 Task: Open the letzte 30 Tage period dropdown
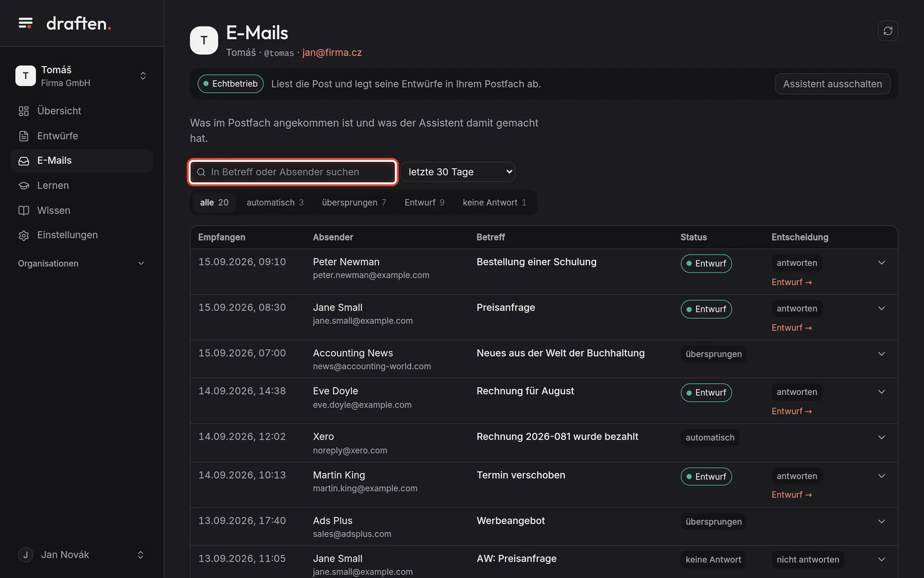(x=458, y=172)
